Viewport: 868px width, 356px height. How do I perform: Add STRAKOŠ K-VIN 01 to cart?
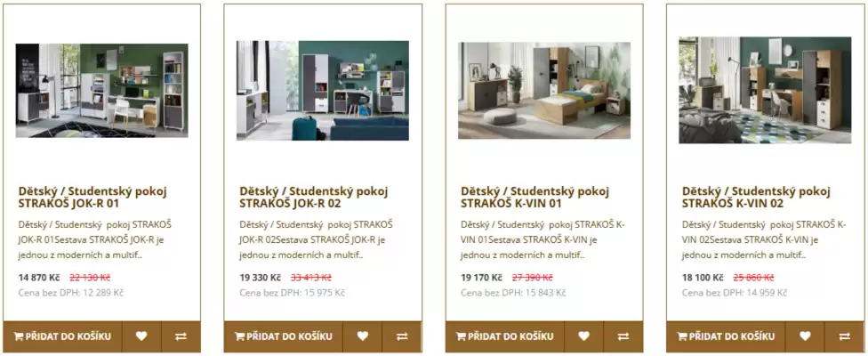[504, 336]
